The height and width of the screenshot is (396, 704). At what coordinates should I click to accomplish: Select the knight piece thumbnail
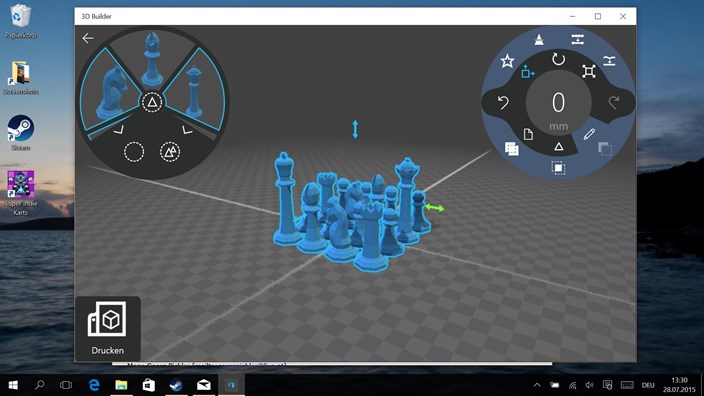coord(110,92)
